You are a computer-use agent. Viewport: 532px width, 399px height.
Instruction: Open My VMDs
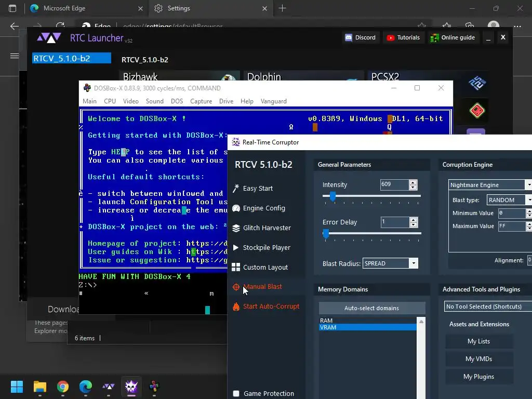(x=478, y=359)
